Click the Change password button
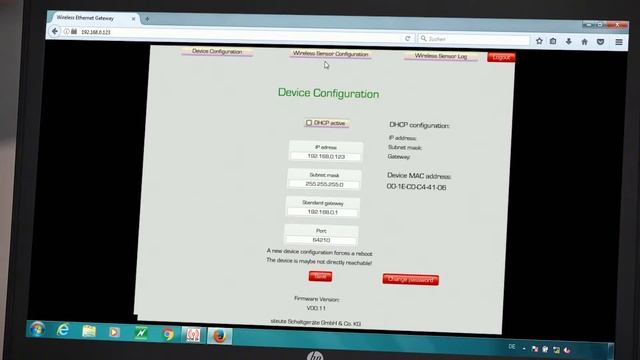 tap(411, 280)
